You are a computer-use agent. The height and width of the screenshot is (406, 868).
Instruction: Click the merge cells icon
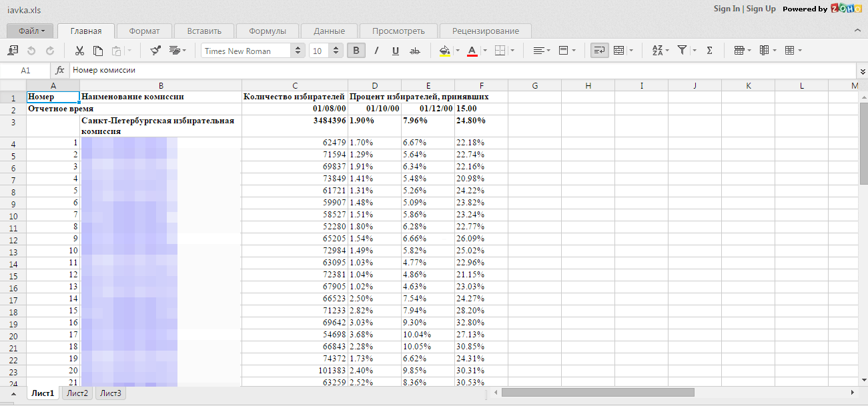tap(618, 51)
